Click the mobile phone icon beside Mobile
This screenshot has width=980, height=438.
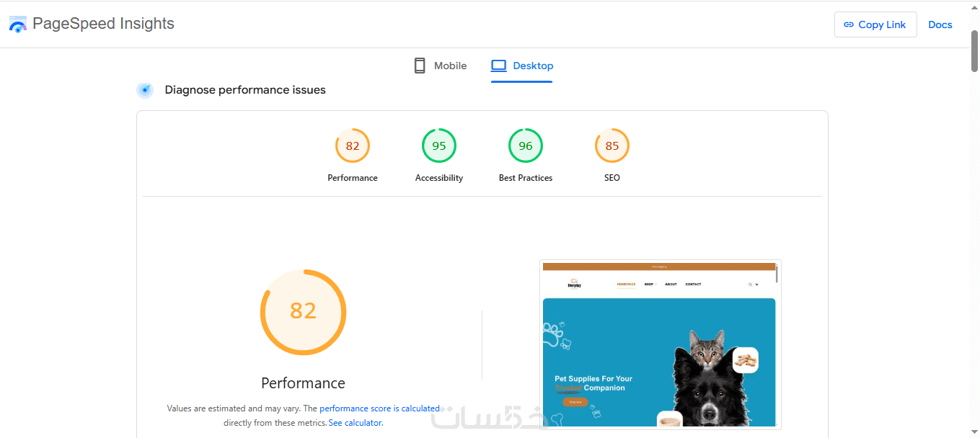tap(420, 66)
